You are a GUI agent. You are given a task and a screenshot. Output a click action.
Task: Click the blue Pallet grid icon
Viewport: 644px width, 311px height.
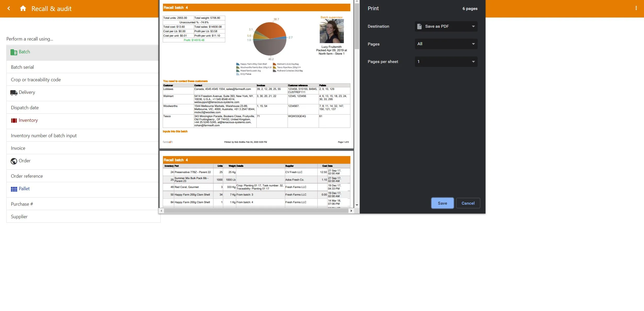coord(14,189)
